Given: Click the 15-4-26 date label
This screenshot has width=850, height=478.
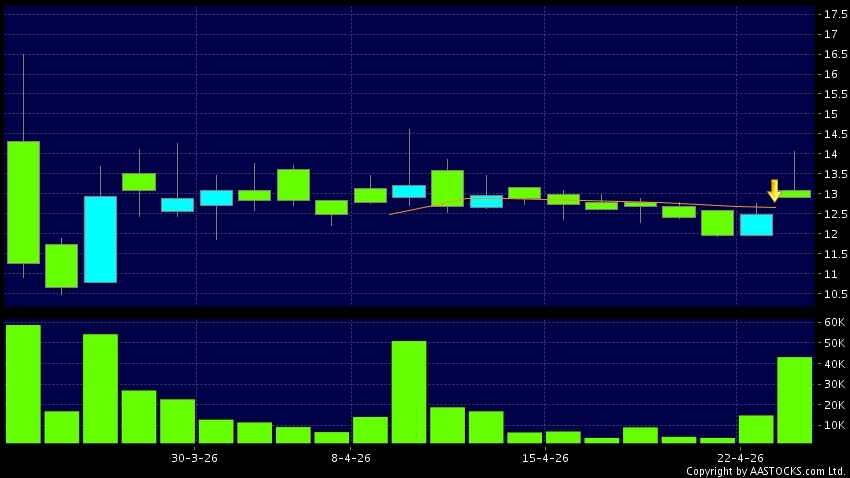Looking at the screenshot, I should click(547, 457).
